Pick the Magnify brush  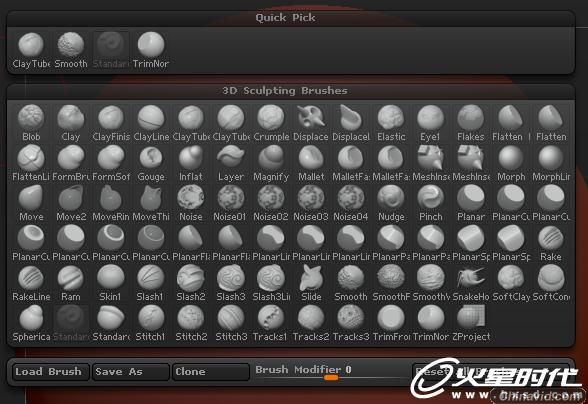coord(271,163)
